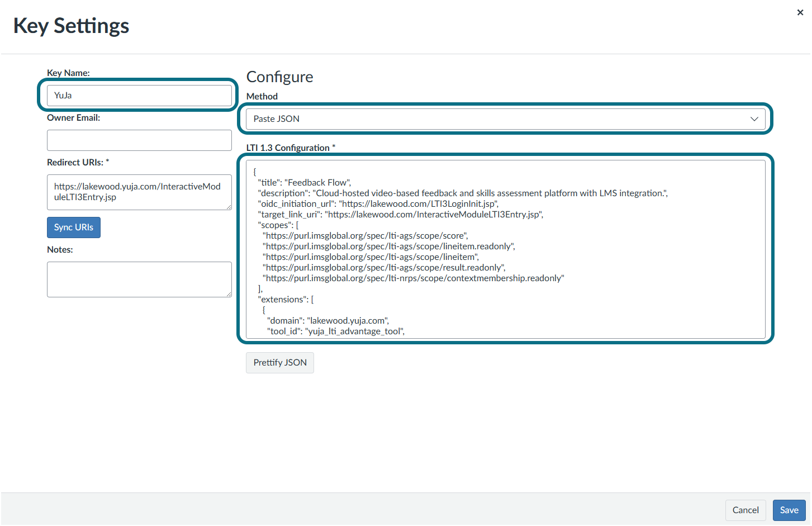Click the lti-ags/scope/score scope line
The width and height of the screenshot is (812, 526).
pos(365,236)
